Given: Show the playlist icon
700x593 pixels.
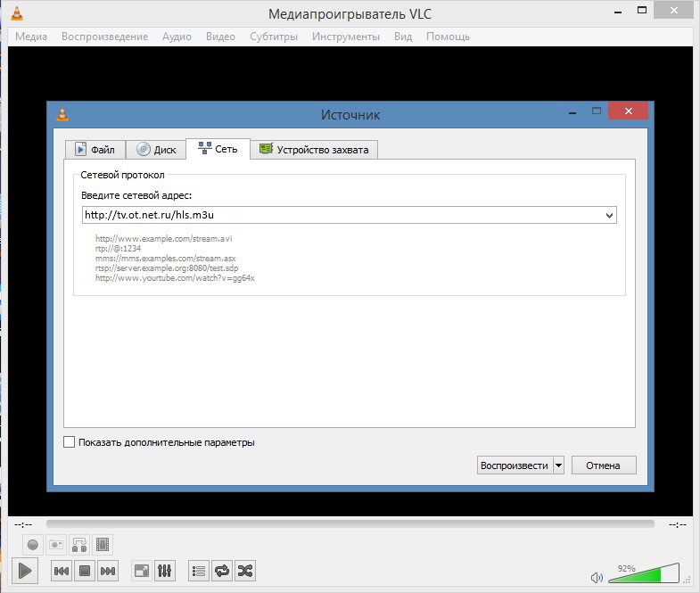Looking at the screenshot, I should click(199, 571).
